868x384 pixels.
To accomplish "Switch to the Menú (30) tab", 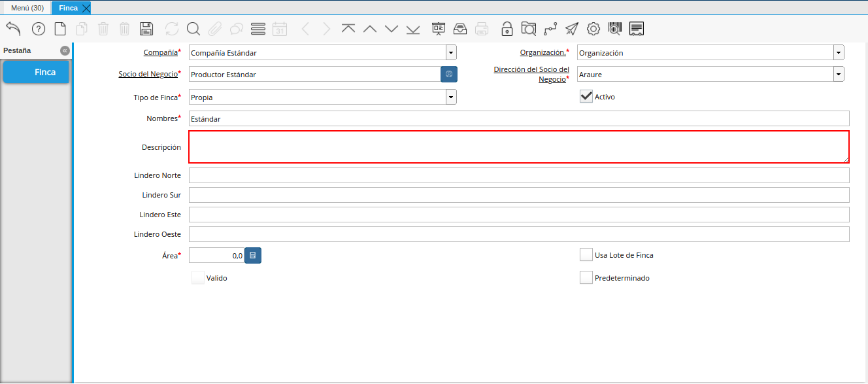I will coord(27,8).
